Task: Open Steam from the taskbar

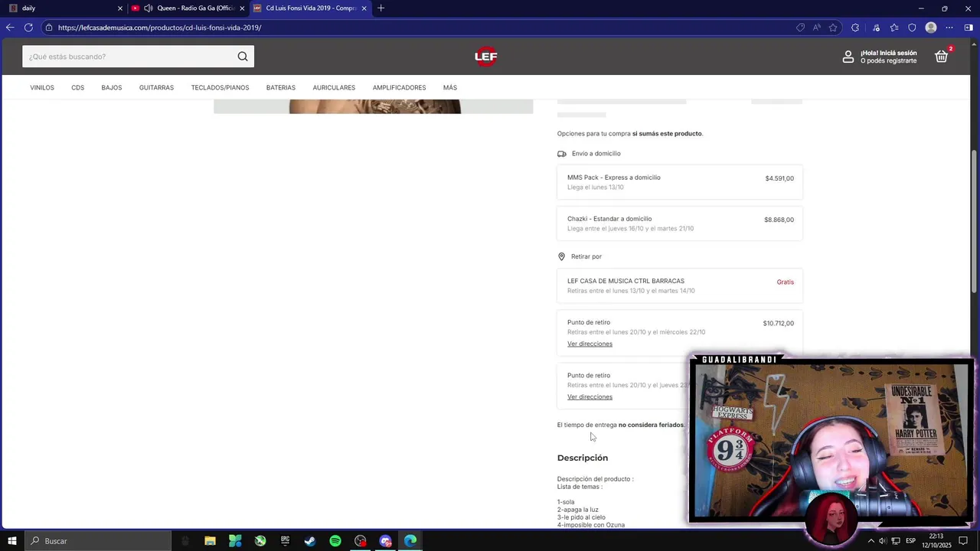Action: (310, 541)
